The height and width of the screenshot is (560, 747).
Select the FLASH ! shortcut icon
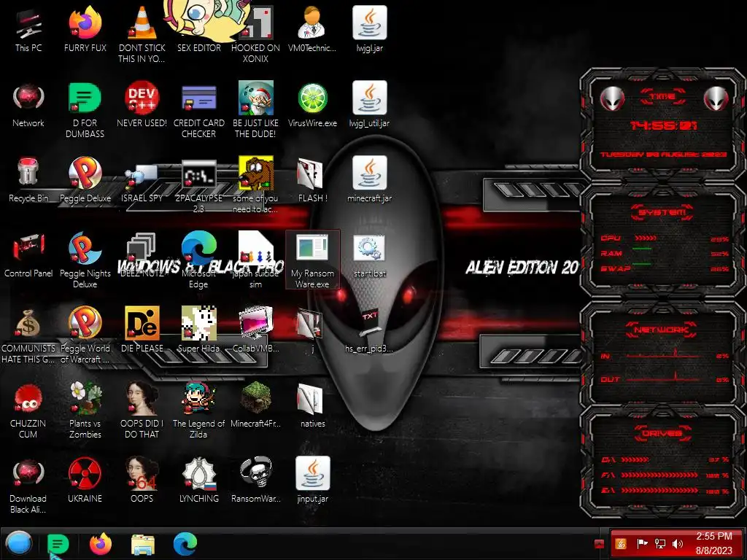click(312, 180)
